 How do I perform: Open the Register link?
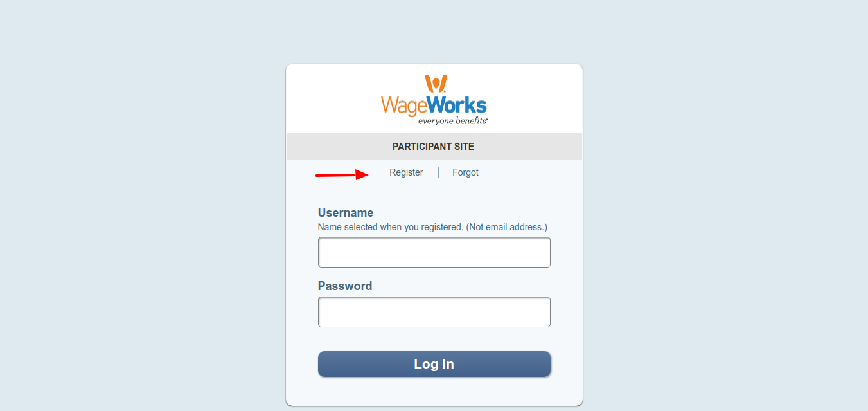[406, 172]
